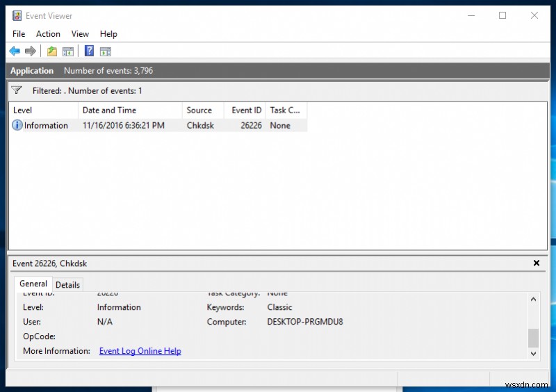Minimize the Event Viewer window
The height and width of the screenshot is (392, 556).
(471, 15)
